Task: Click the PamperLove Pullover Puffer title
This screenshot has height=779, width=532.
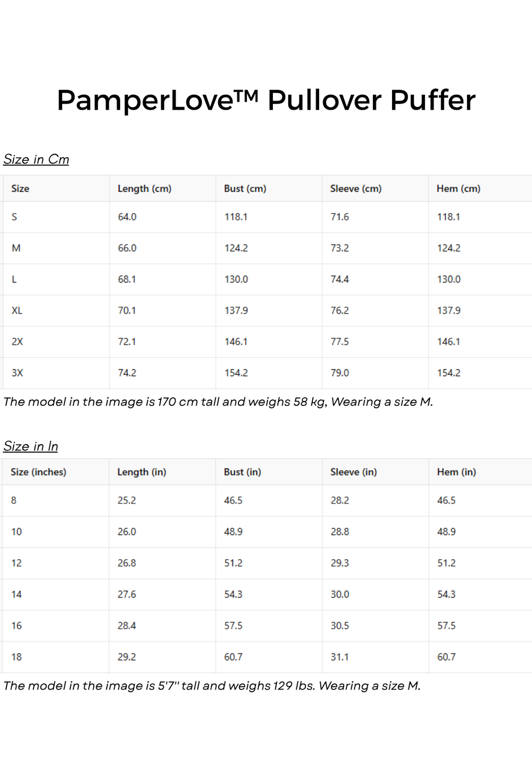Action: click(266, 100)
